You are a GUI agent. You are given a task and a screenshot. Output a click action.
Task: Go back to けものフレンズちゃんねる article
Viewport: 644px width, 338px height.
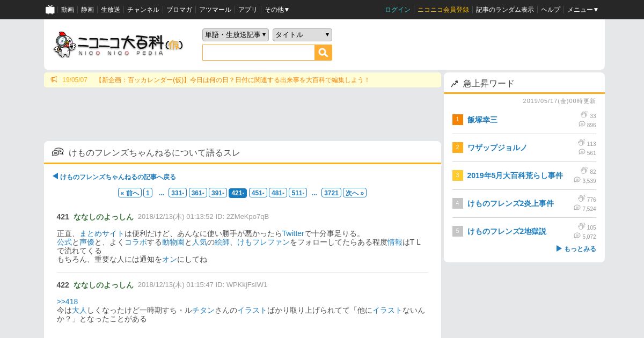pyautogui.click(x=114, y=177)
